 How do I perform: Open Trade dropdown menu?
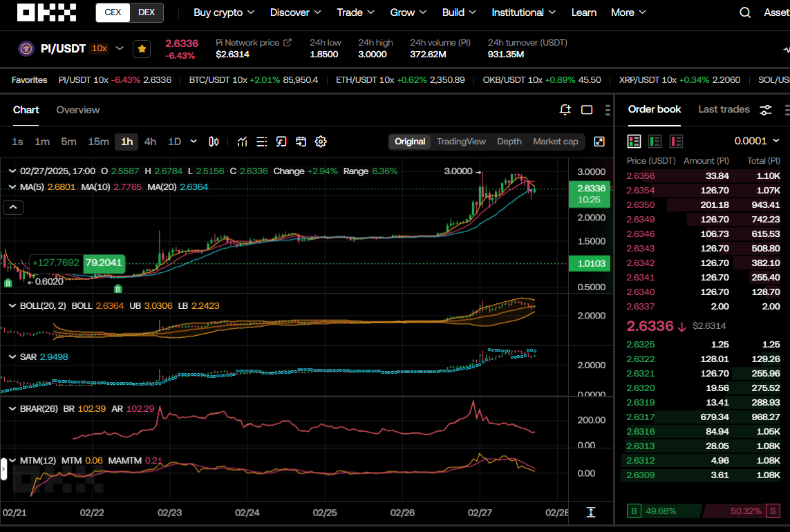pos(355,12)
